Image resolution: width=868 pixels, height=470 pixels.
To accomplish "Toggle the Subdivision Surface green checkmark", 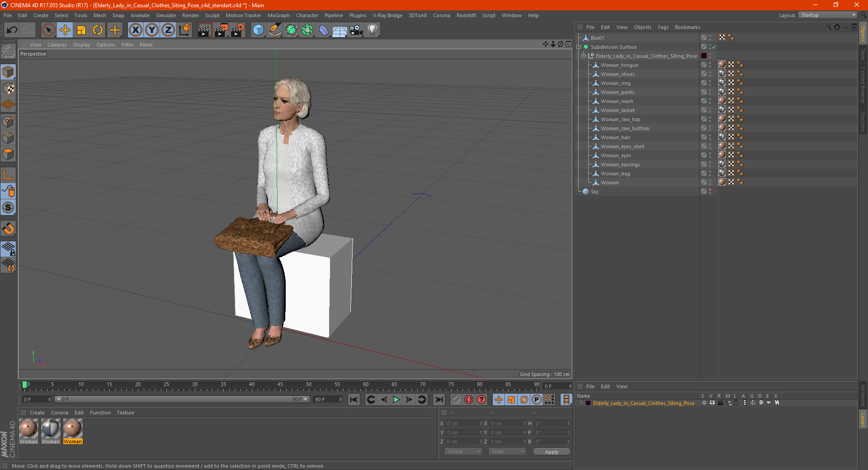I will [x=714, y=47].
